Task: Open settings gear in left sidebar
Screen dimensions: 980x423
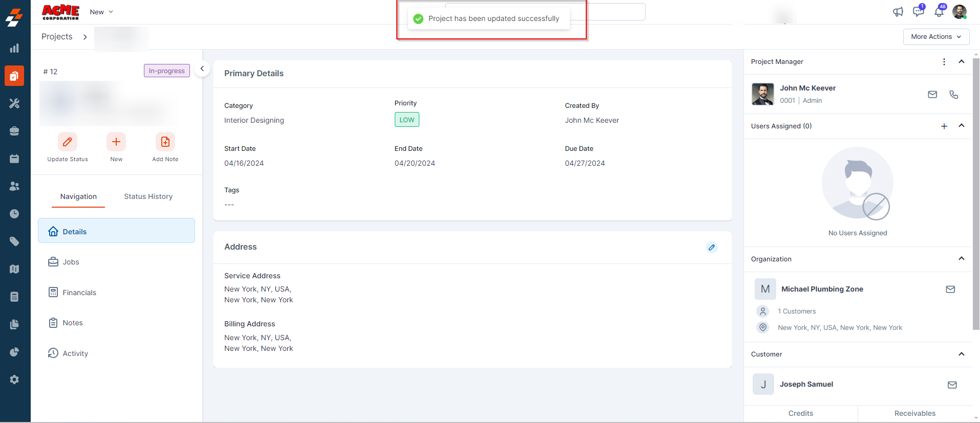Action: 14,380
